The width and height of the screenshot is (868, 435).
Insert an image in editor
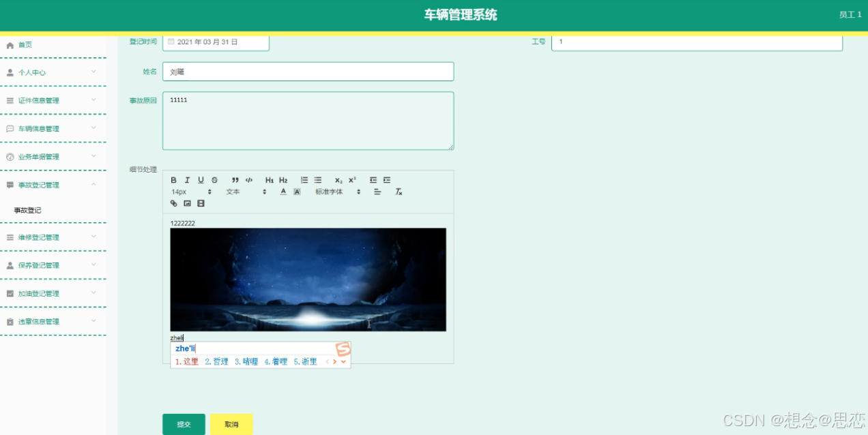(x=187, y=203)
